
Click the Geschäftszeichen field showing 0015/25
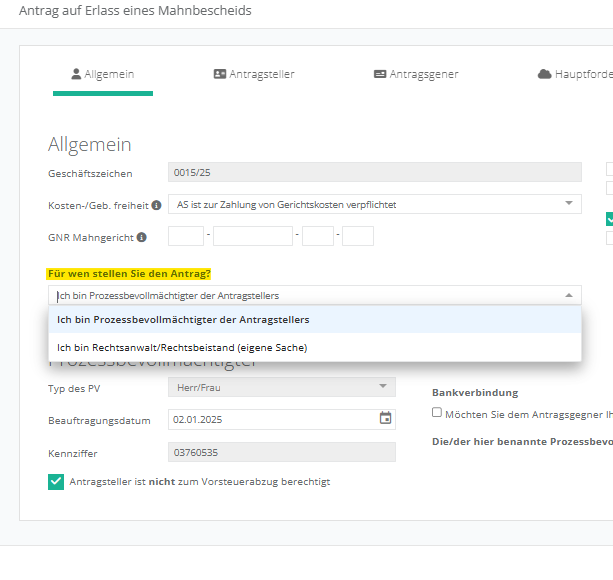pyautogui.click(x=374, y=173)
